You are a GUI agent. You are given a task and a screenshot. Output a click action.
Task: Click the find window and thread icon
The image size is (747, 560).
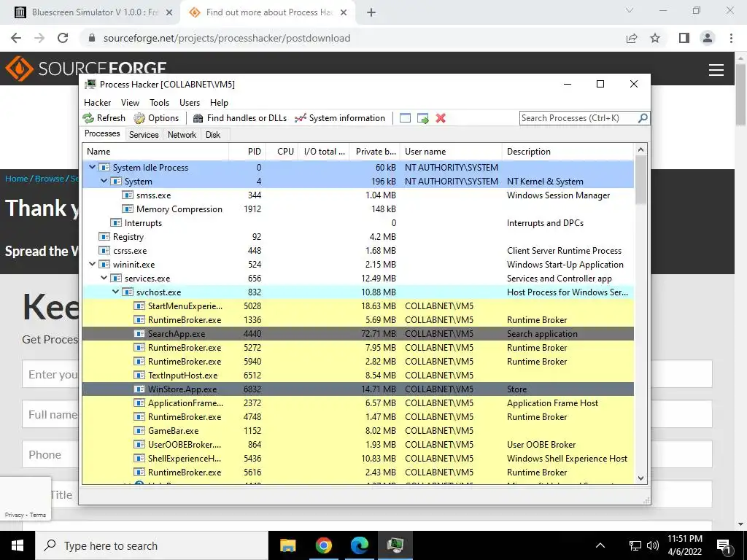(422, 118)
